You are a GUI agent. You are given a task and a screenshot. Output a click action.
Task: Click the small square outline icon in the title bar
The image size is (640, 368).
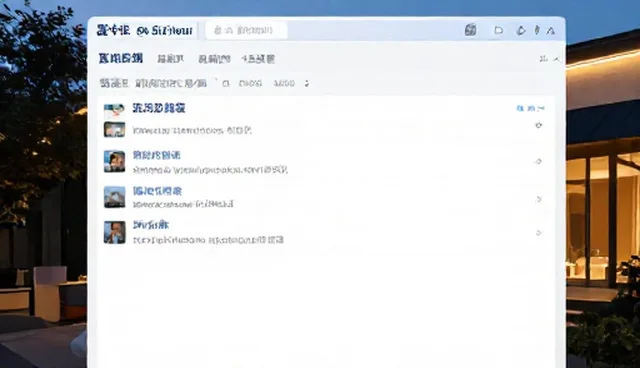498,30
